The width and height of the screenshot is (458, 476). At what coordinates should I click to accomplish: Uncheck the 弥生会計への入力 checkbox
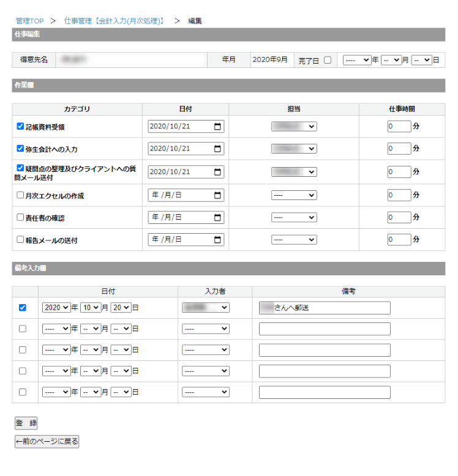(20, 149)
